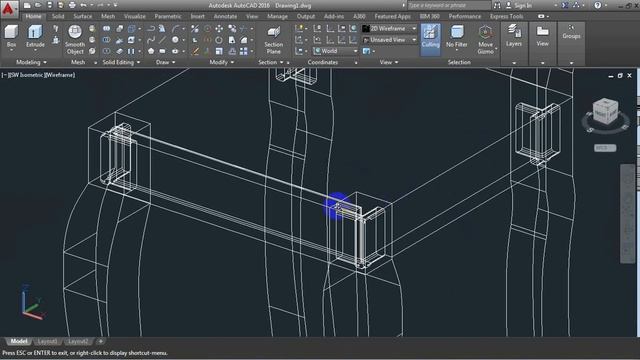The image size is (640, 360).
Task: Click the Help question mark icon
Action: pyautogui.click(x=597, y=5)
